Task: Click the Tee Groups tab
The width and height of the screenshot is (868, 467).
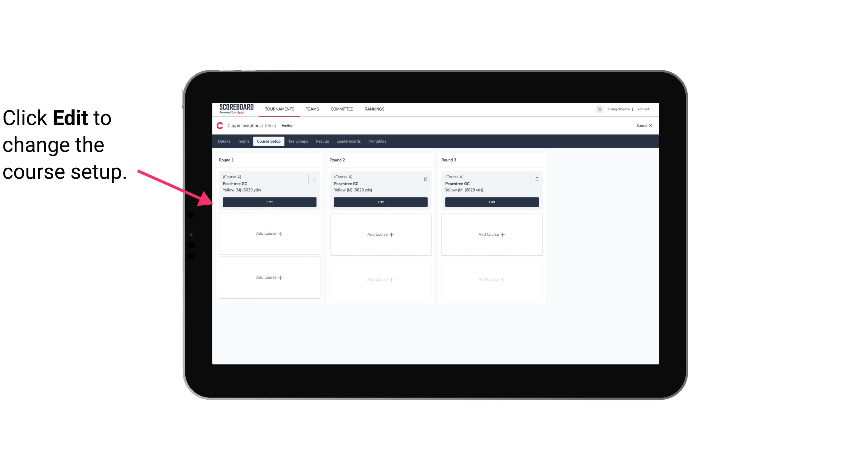Action: (298, 141)
